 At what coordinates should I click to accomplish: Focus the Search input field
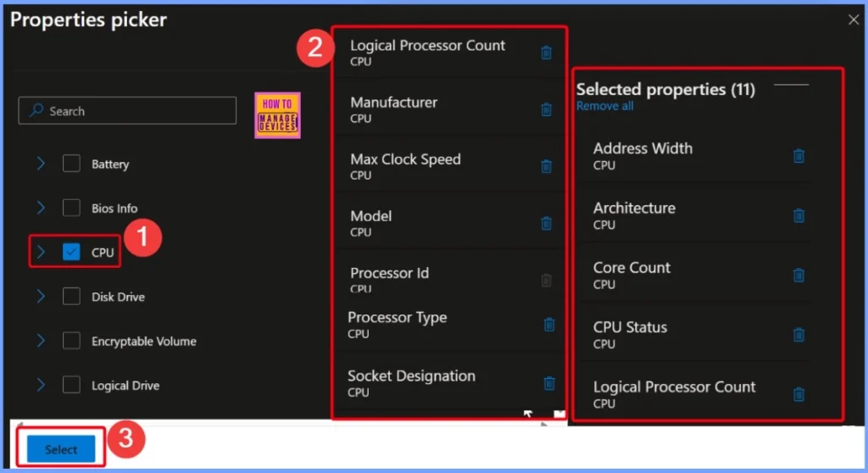point(127,111)
